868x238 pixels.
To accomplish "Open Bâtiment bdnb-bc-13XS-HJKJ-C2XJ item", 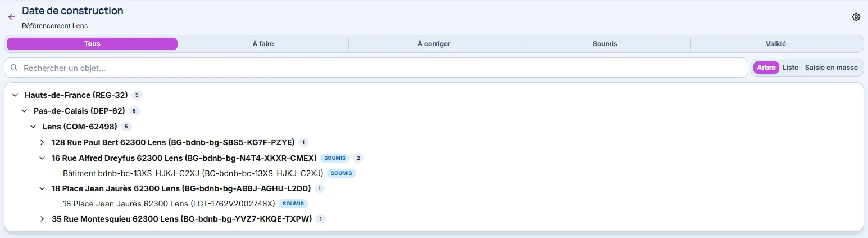I will tap(193, 173).
